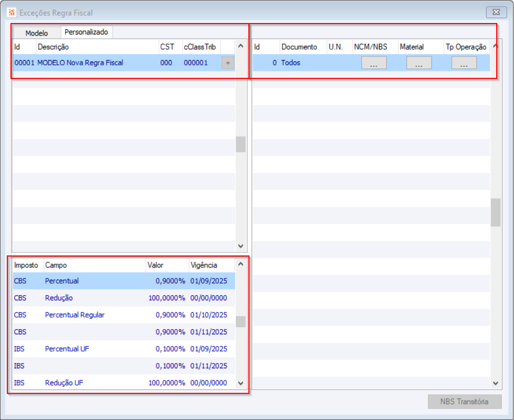514x420 pixels.
Task: Click CBS Redução 100,0000% value
Action: coord(167,298)
